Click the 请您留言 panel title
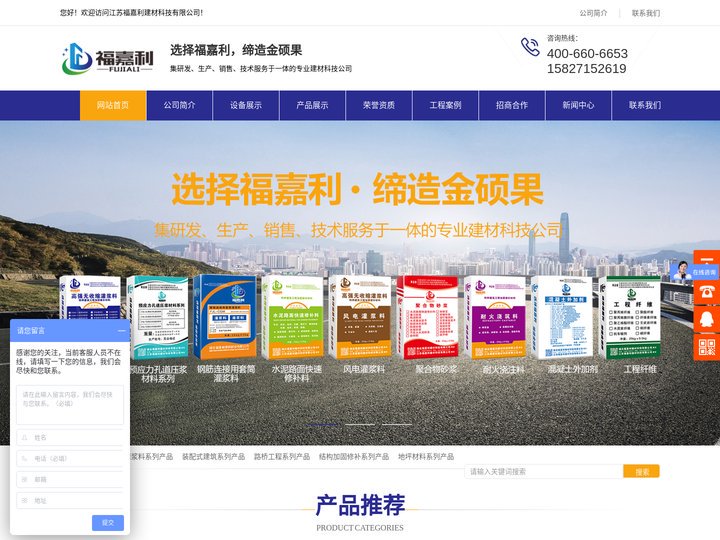 pos(31,331)
